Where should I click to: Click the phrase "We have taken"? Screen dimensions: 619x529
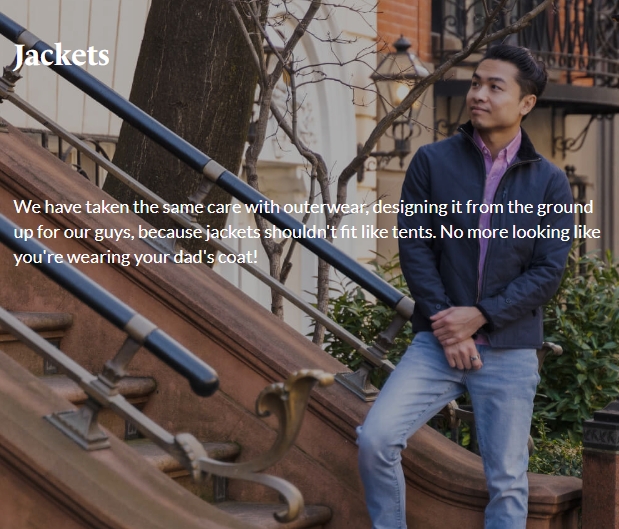pos(72,207)
